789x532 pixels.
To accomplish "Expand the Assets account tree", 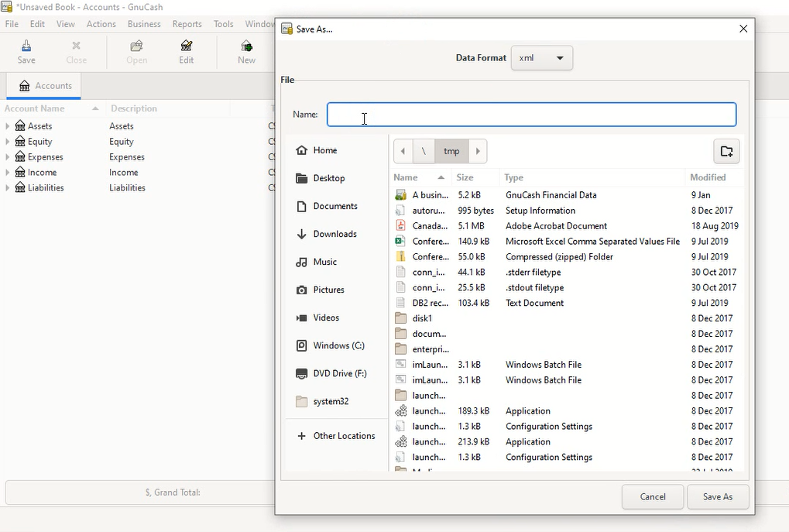I will tap(8, 126).
